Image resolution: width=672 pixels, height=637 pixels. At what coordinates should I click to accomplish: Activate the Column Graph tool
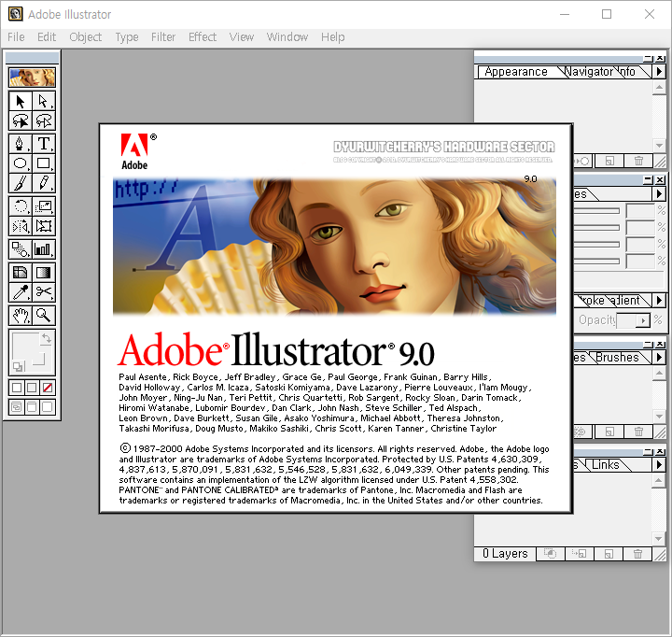43,248
